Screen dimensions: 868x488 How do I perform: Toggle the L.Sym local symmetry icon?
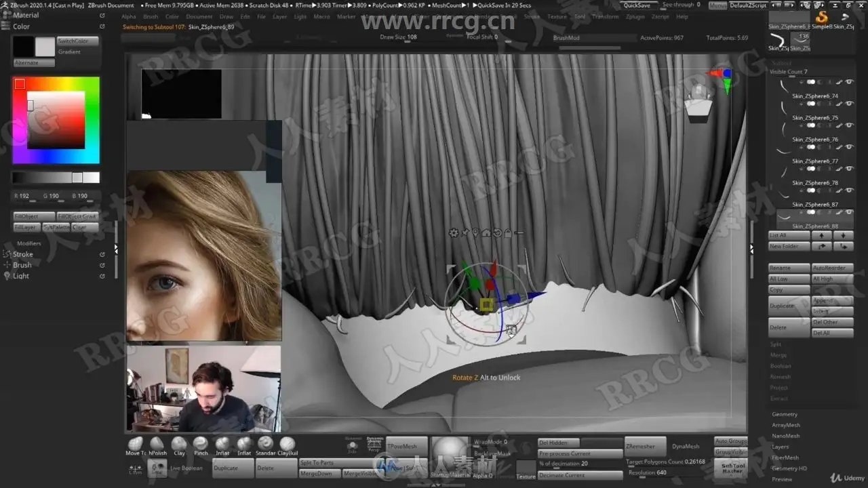click(136, 468)
